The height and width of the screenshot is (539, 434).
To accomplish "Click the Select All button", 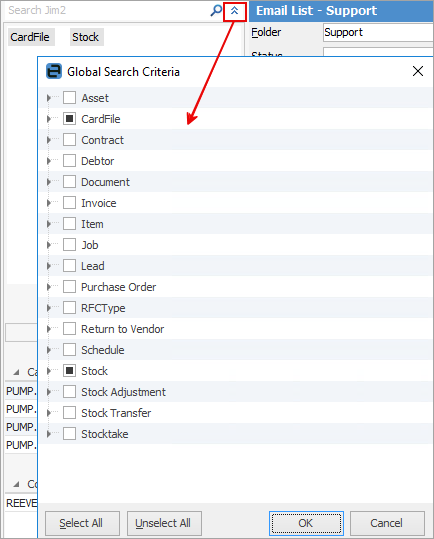I will tap(82, 523).
